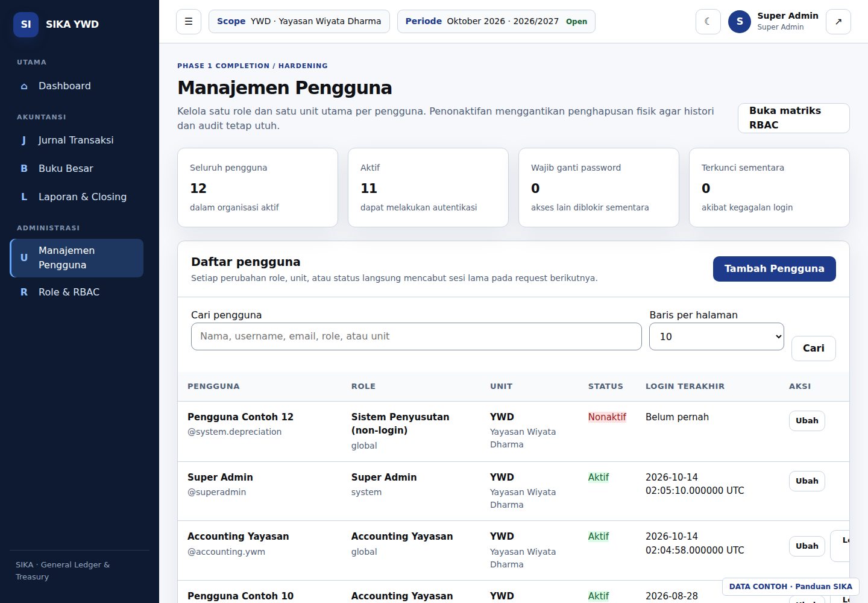Click the Aktif users summary card

(x=428, y=188)
